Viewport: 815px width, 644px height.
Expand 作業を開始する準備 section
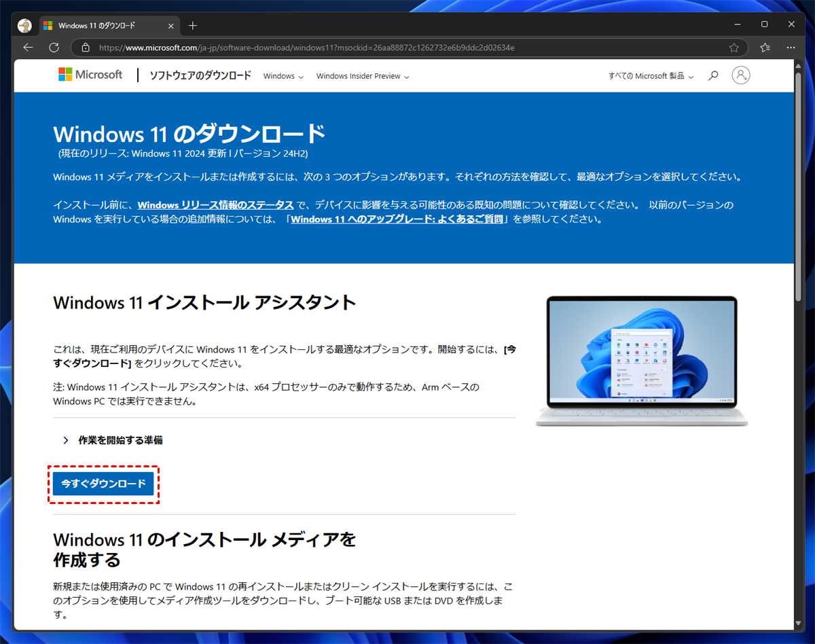[x=113, y=440]
